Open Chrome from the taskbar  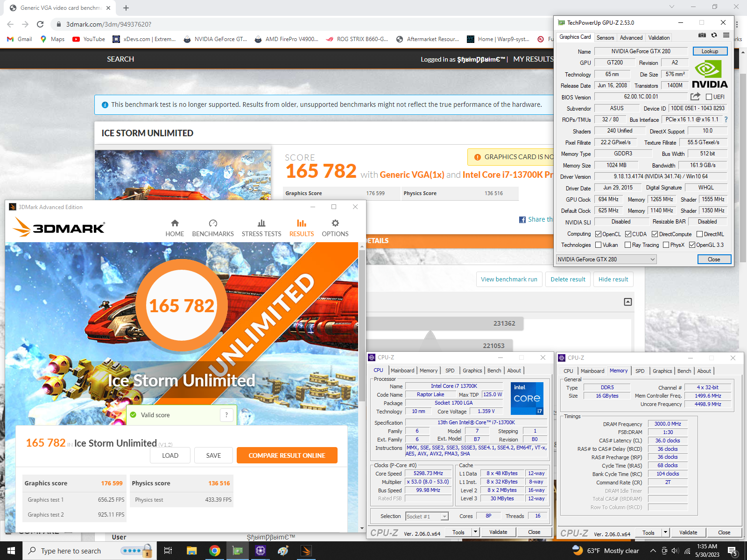point(215,551)
